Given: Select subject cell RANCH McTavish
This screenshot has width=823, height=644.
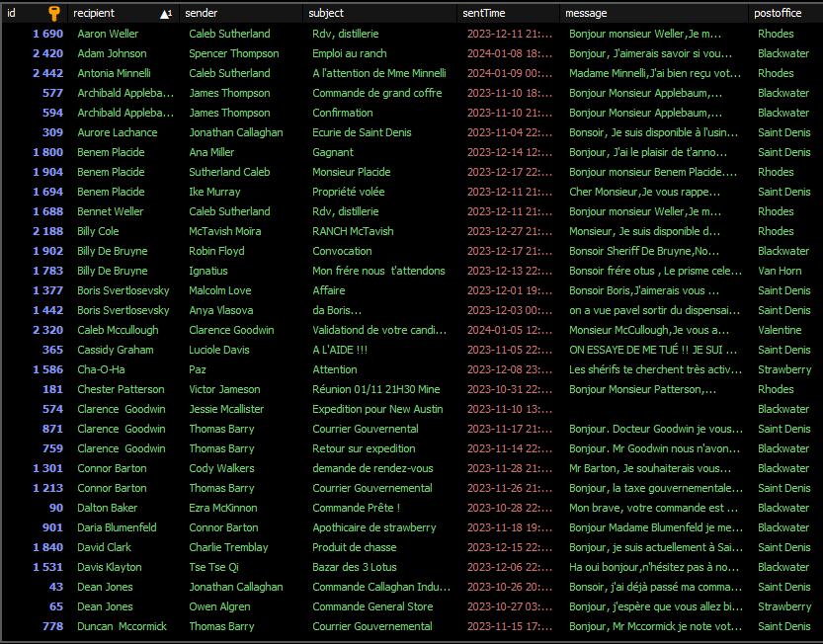Looking at the screenshot, I should (354, 231).
